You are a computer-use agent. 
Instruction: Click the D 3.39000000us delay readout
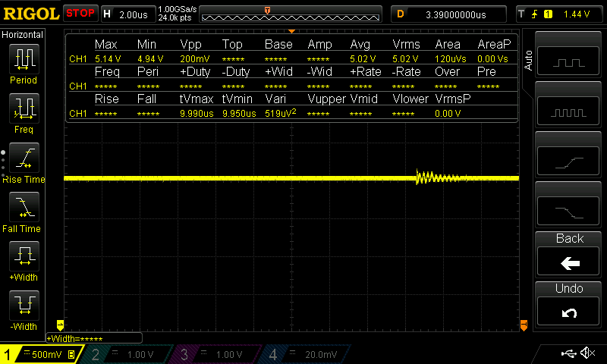(x=448, y=14)
